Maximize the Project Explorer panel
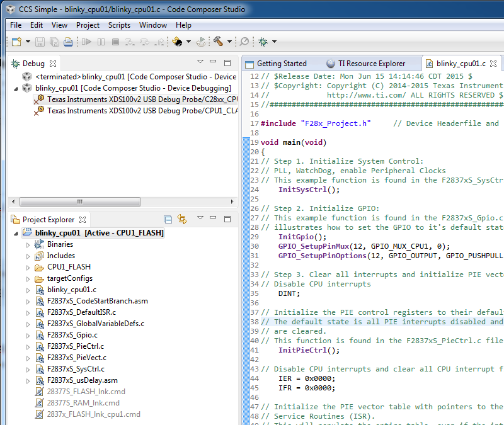This screenshot has height=425, width=504. (x=227, y=219)
